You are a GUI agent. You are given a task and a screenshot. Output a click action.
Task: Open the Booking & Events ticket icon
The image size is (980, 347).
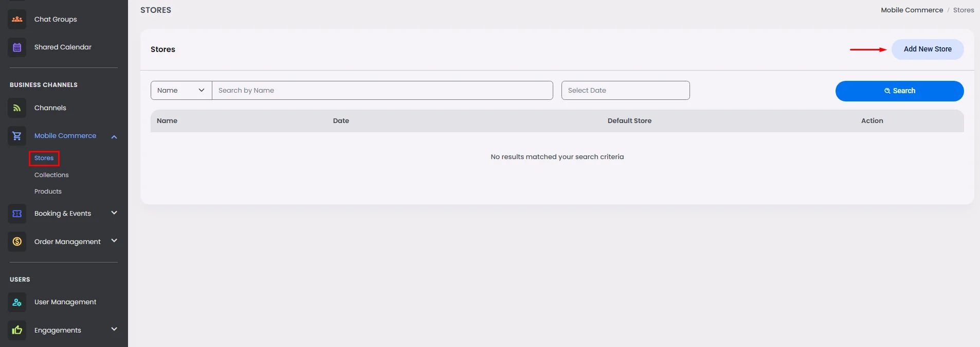pos(17,214)
